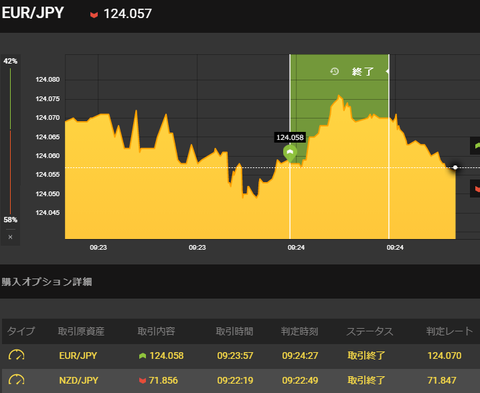Click the red down indicator next to 124.057

pyautogui.click(x=94, y=15)
